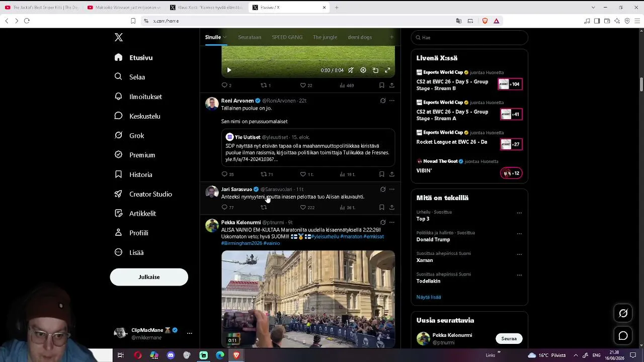This screenshot has width=644, height=362.
Task: Open Brave Wallet icon in toolbar
Action: [x=607, y=21]
